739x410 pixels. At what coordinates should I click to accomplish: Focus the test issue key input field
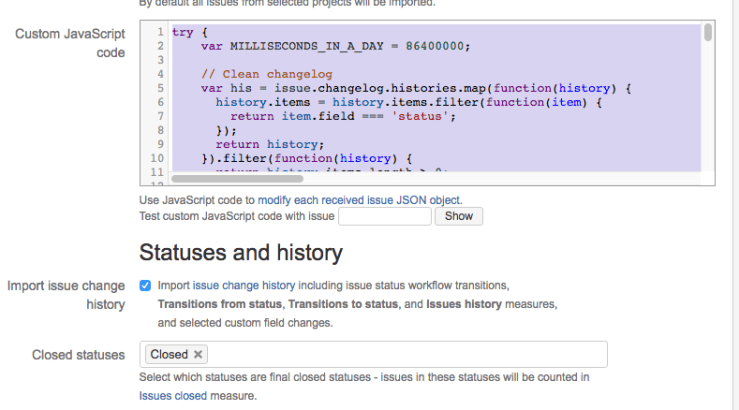coord(384,216)
